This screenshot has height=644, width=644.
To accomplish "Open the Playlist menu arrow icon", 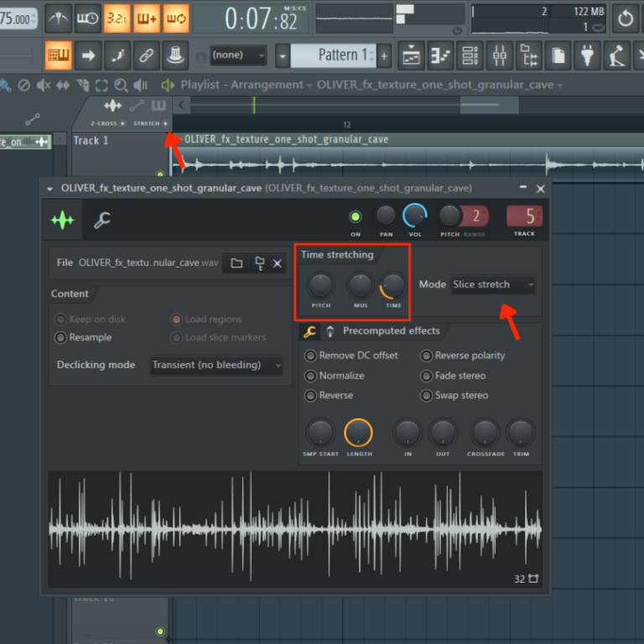I will tap(167, 85).
